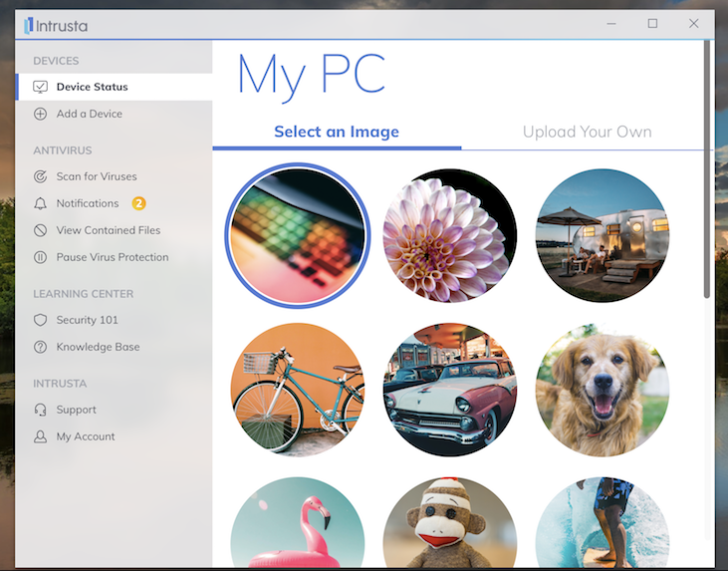This screenshot has height=571, width=728.
Task: Click the yellow notifications badge showing 2
Action: click(138, 203)
